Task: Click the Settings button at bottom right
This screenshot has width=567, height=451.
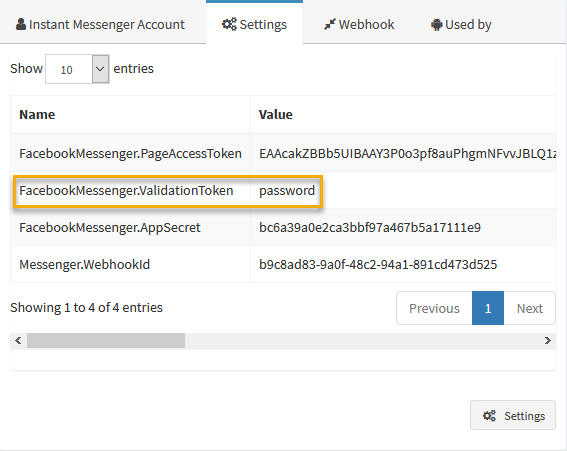Action: tap(513, 415)
